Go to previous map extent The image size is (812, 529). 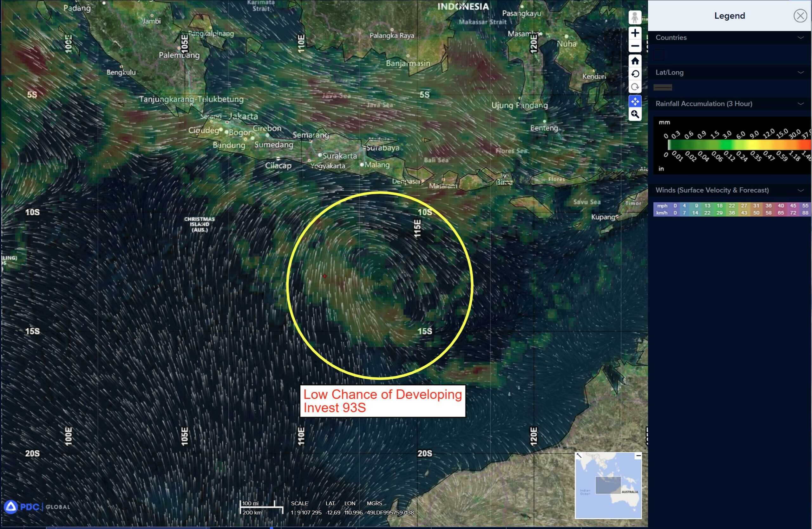click(635, 74)
